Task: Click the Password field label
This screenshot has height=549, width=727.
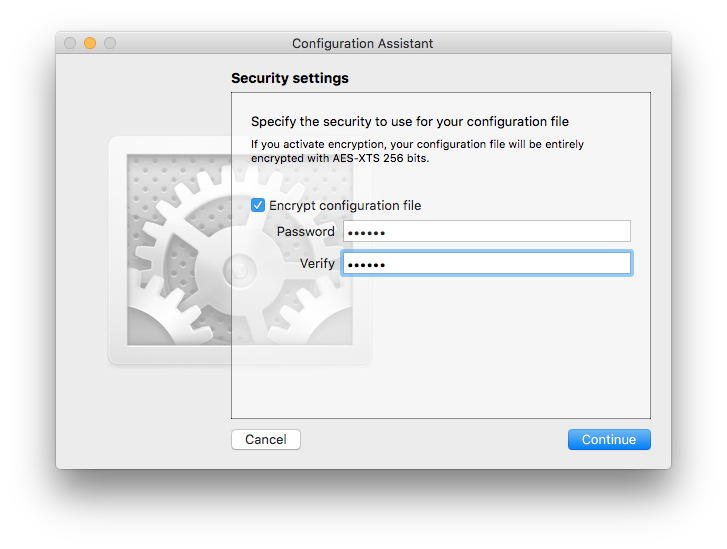Action: [x=306, y=231]
